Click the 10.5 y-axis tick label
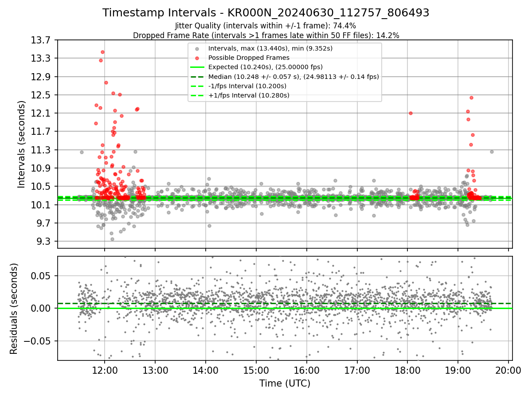The height and width of the screenshot is (399, 532). tap(41, 187)
